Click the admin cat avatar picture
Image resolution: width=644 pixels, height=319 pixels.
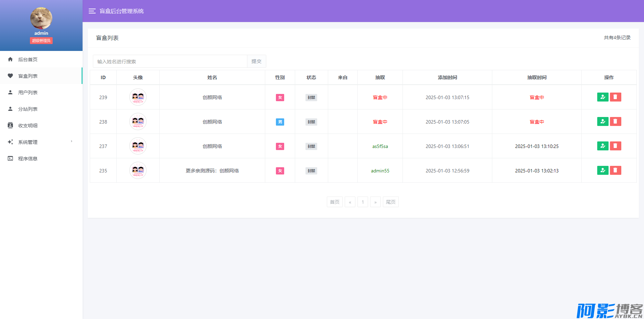(x=41, y=18)
